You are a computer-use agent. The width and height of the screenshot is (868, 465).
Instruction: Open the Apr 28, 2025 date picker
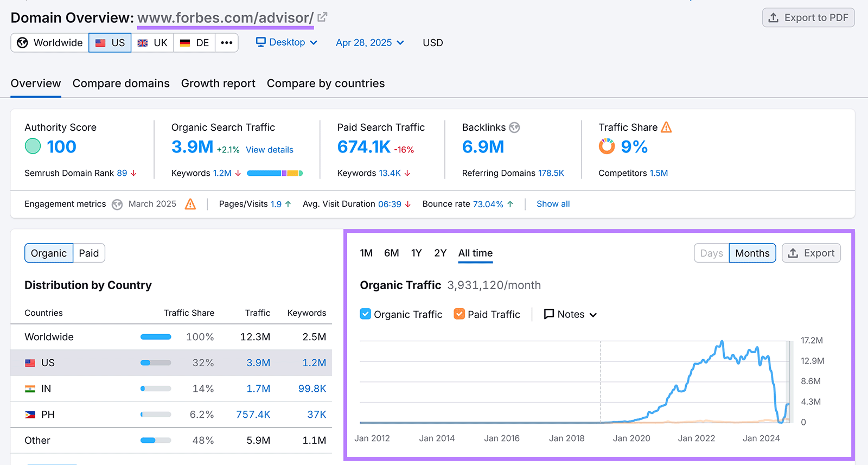pos(369,43)
